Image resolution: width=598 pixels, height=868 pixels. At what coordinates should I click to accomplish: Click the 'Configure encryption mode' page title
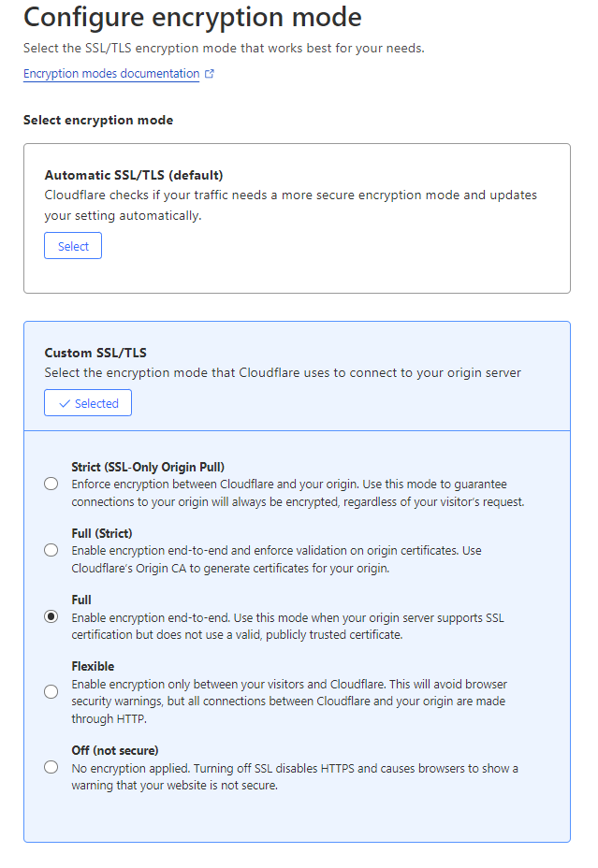[193, 17]
